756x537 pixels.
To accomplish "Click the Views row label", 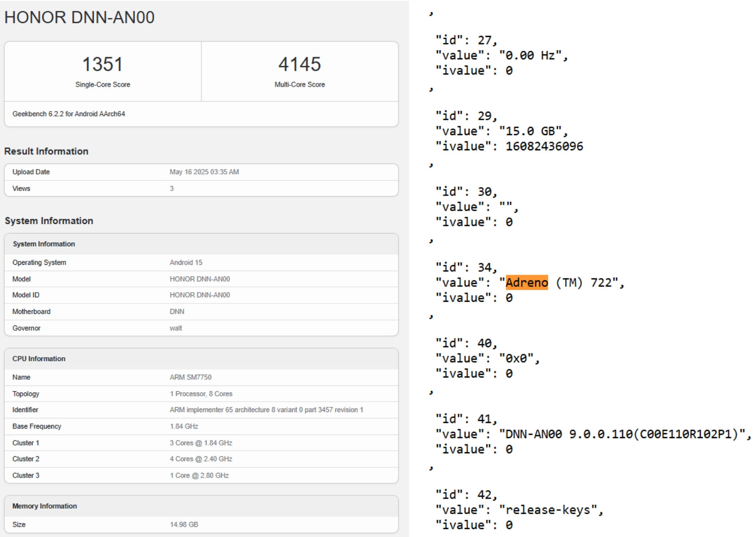I will [21, 189].
